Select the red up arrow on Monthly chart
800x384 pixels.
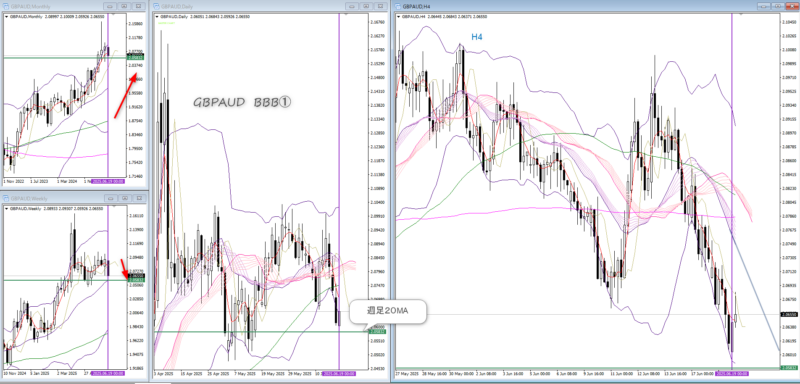click(124, 95)
